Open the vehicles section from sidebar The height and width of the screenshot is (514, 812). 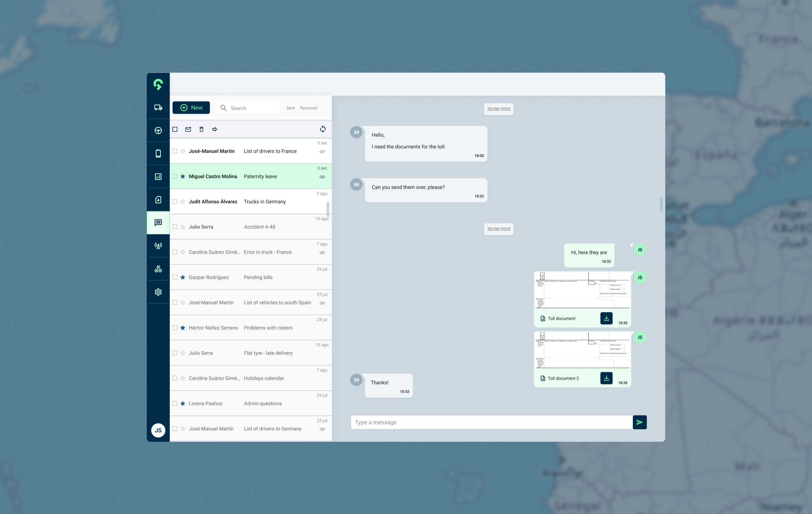click(x=158, y=107)
